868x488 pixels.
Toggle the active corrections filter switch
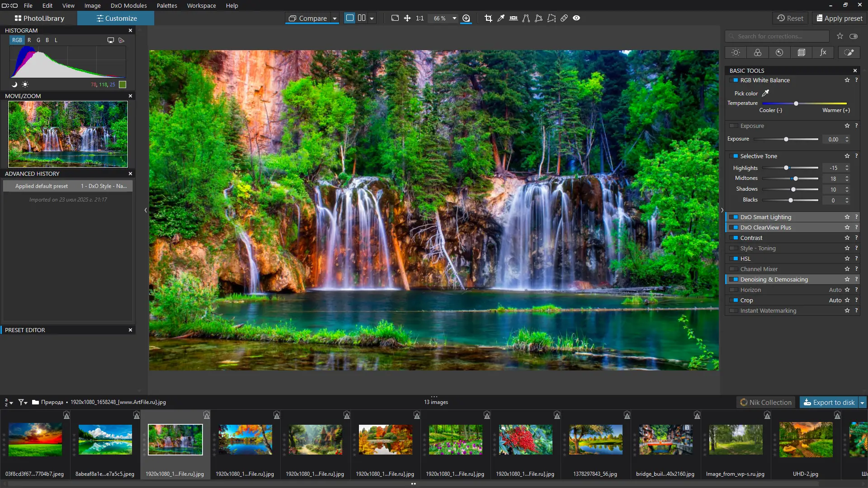point(854,36)
